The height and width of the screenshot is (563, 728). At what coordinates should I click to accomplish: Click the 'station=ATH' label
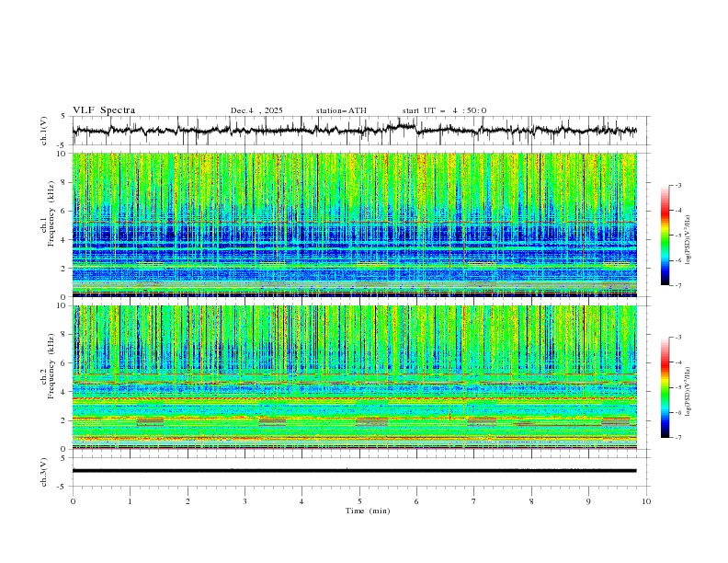[x=341, y=110]
